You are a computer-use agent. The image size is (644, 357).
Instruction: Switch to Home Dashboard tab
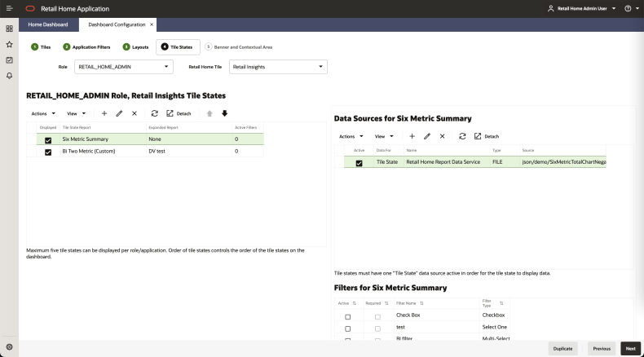(x=48, y=24)
